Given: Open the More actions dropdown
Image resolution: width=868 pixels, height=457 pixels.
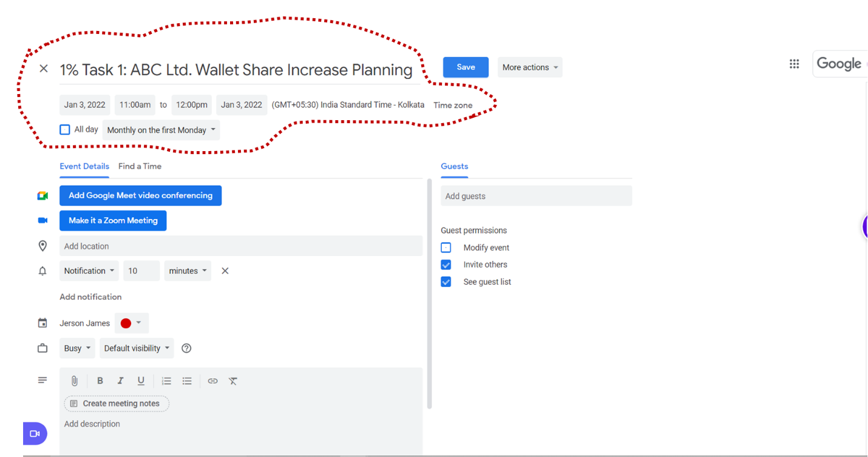Looking at the screenshot, I should [x=530, y=67].
